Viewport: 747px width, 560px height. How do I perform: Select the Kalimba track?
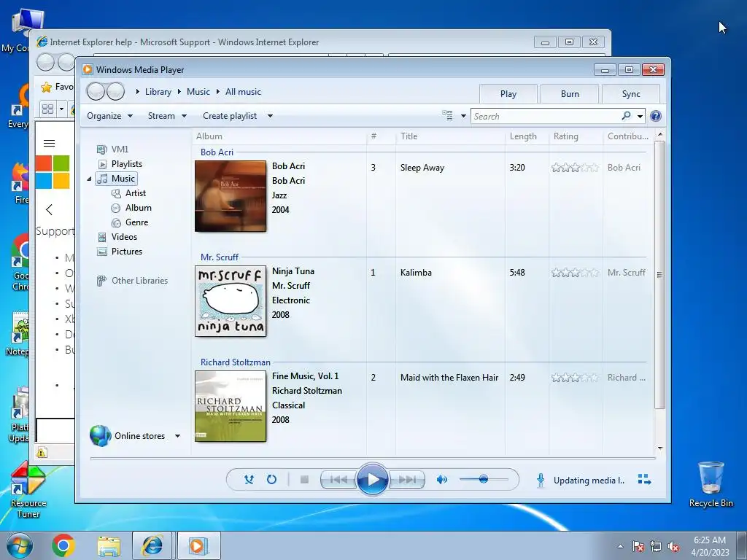[416, 273]
